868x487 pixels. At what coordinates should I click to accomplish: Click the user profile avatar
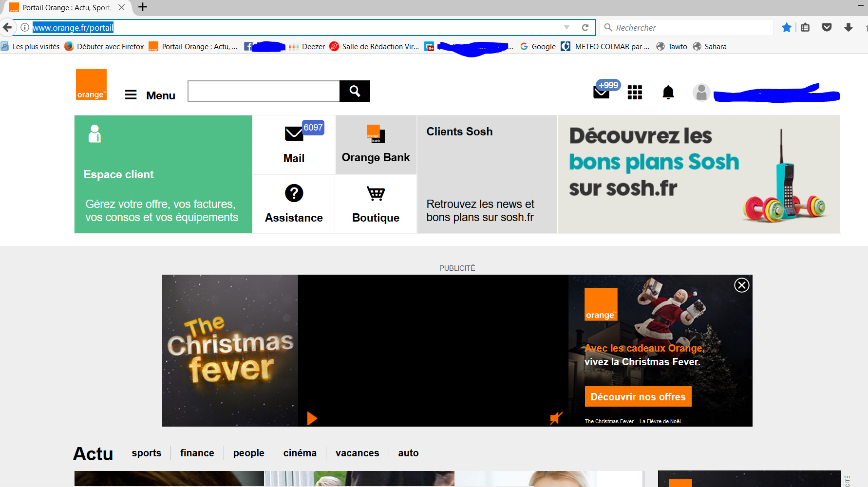(x=701, y=92)
